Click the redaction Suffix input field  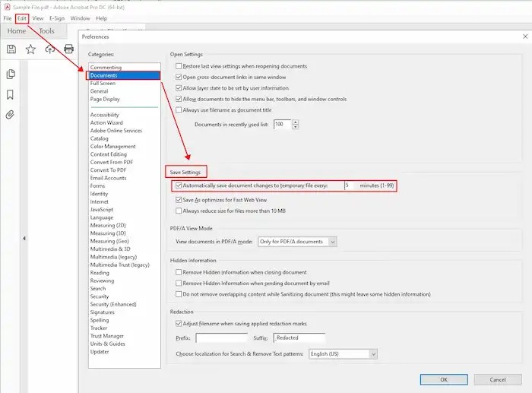point(299,338)
